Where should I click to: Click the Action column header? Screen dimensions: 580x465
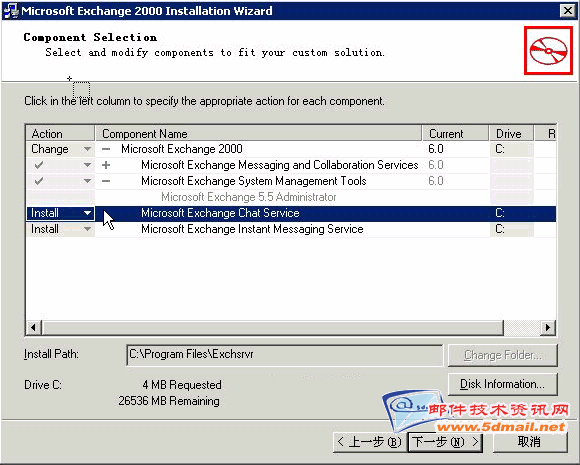pos(60,133)
